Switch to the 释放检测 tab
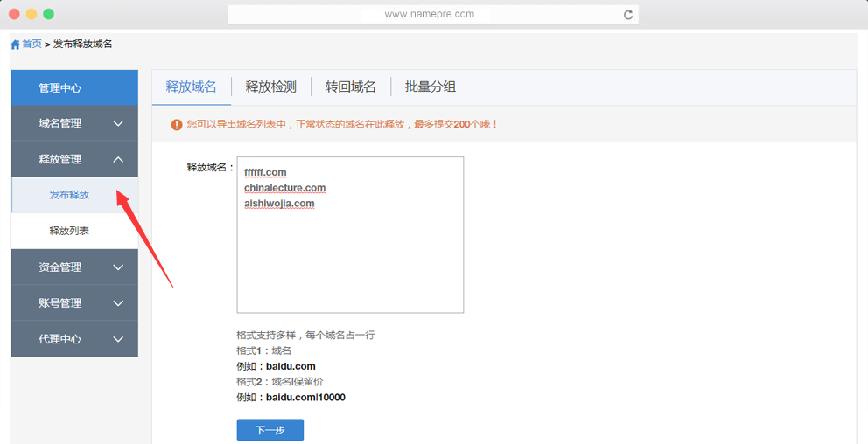Image resolution: width=868 pixels, height=444 pixels. 270,87
